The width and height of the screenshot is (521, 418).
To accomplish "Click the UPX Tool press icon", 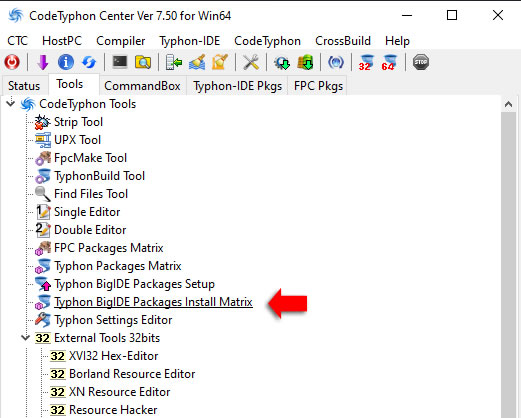I will point(43,140).
